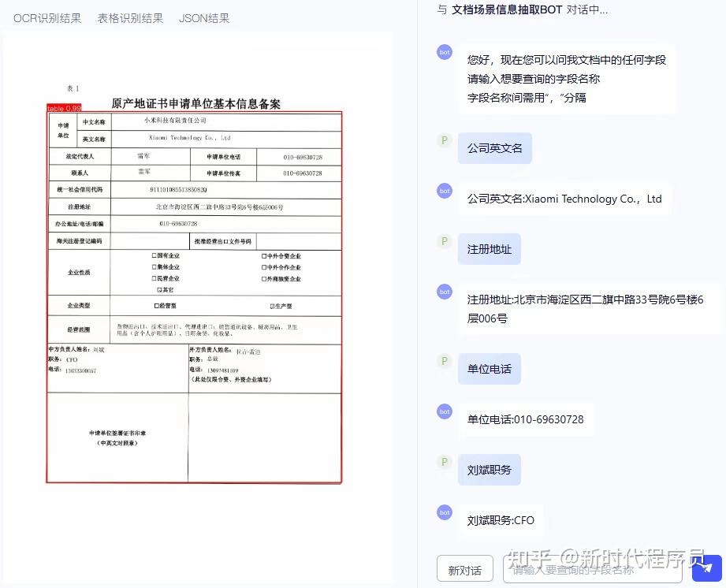Focus the field name query input box
The width and height of the screenshot is (726, 588).
(592, 570)
